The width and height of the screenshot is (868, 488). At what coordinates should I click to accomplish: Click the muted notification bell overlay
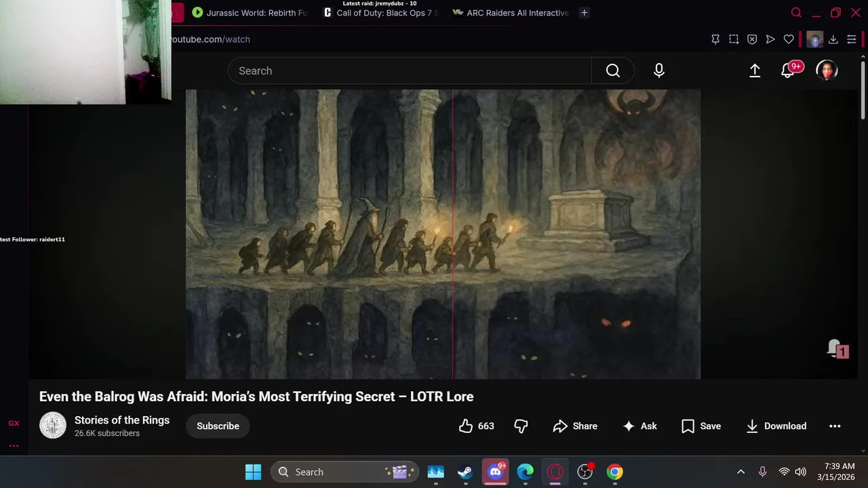(x=837, y=349)
